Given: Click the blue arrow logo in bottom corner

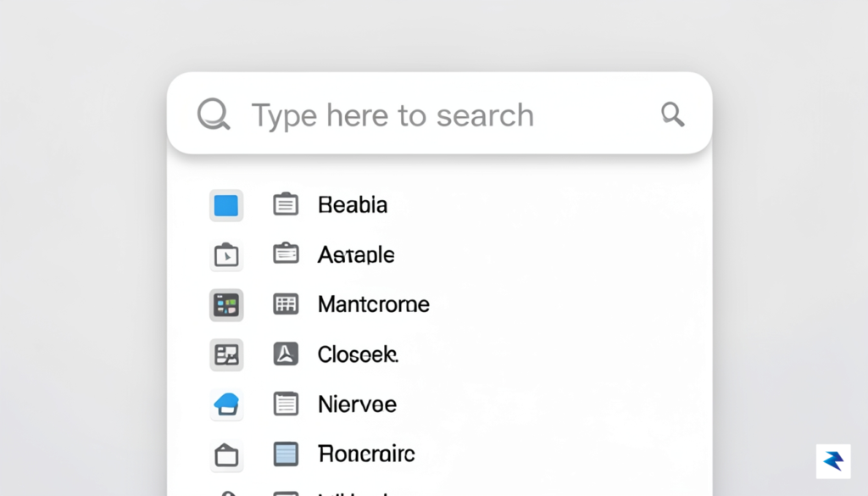Looking at the screenshot, I should point(833,461).
